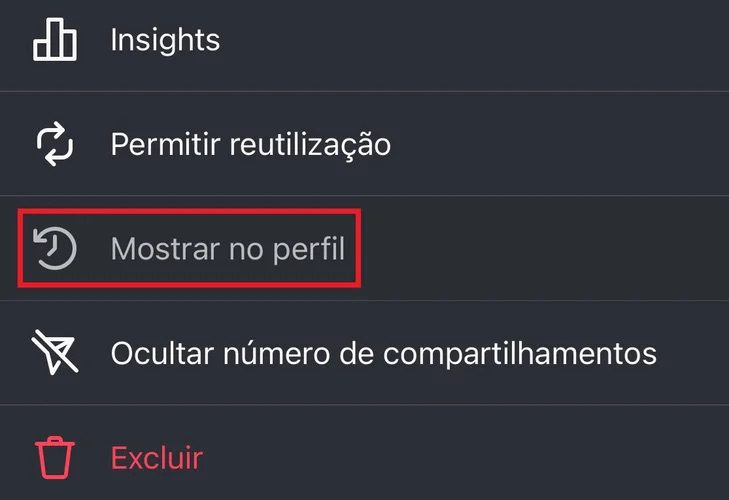
Task: Click the Insights bar chart icon
Action: [x=55, y=40]
